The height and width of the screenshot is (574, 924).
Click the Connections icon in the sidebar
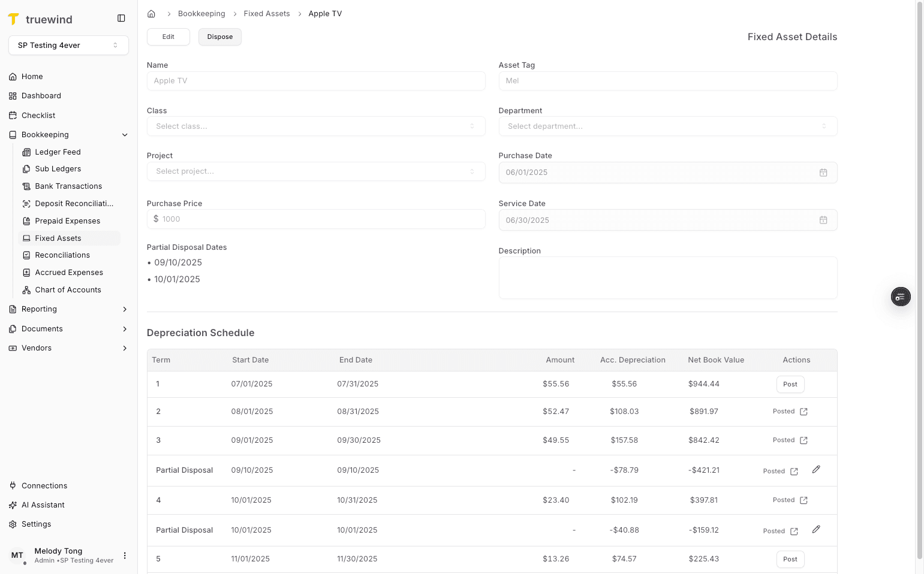coord(13,485)
